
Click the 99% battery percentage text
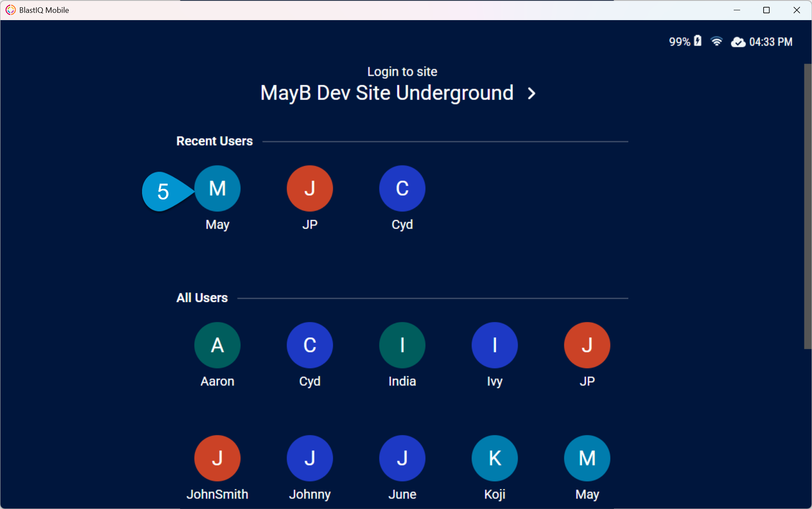(x=679, y=42)
